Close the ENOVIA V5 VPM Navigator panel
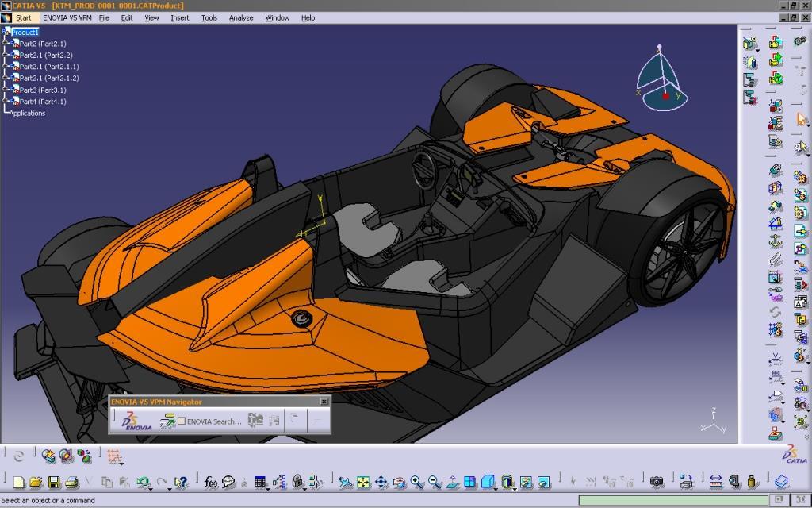Image resolution: width=812 pixels, height=508 pixels. [324, 401]
